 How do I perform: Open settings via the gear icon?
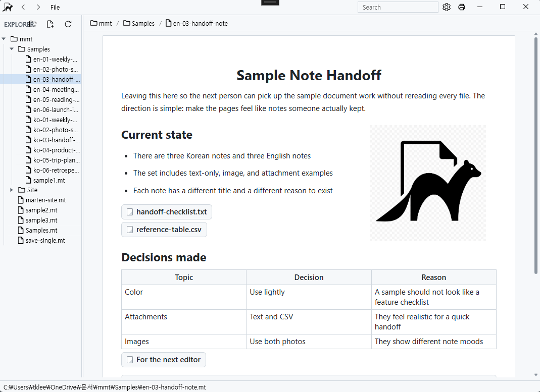[x=447, y=7]
